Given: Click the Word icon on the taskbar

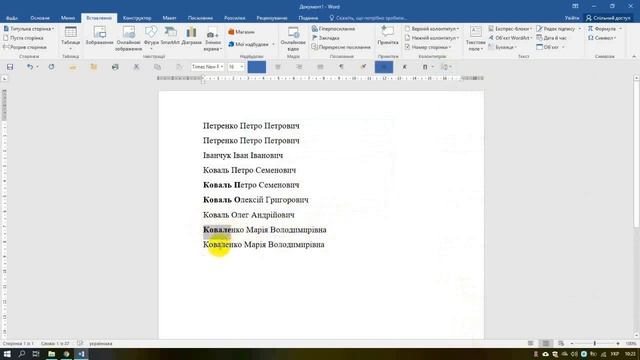Looking at the screenshot, I should coord(81,354).
